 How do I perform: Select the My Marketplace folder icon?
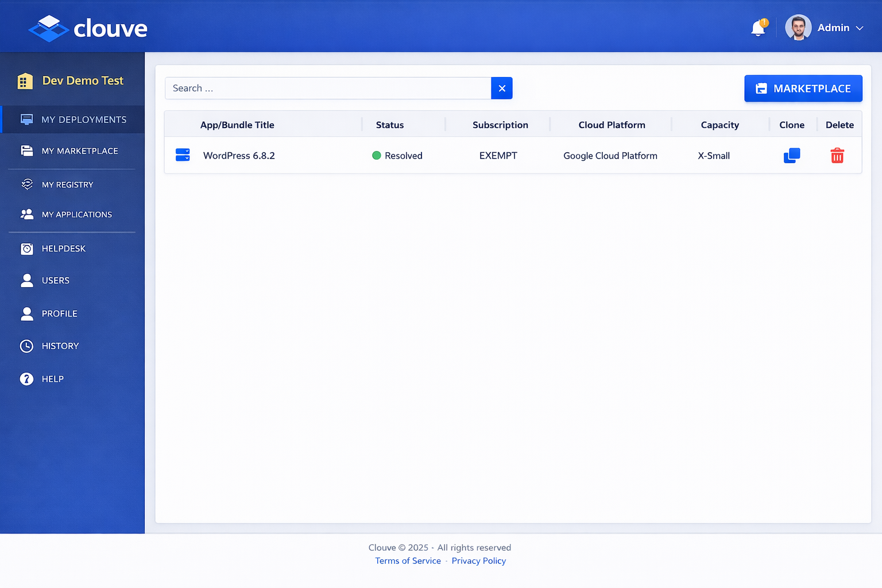pyautogui.click(x=27, y=150)
